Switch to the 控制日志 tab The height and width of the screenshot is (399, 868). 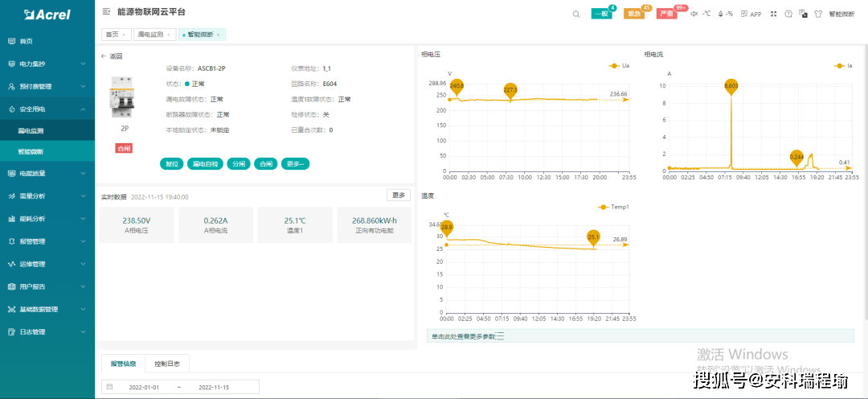167,364
